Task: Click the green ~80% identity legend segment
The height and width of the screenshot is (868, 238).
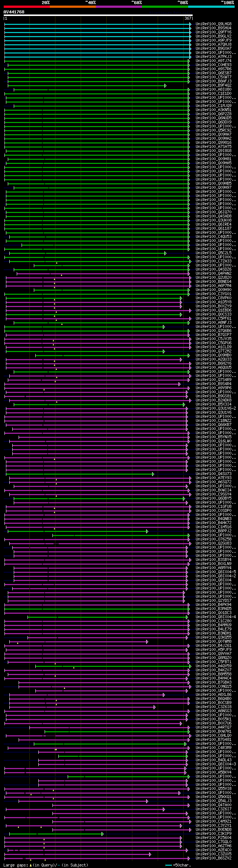Action: click(165, 7)
